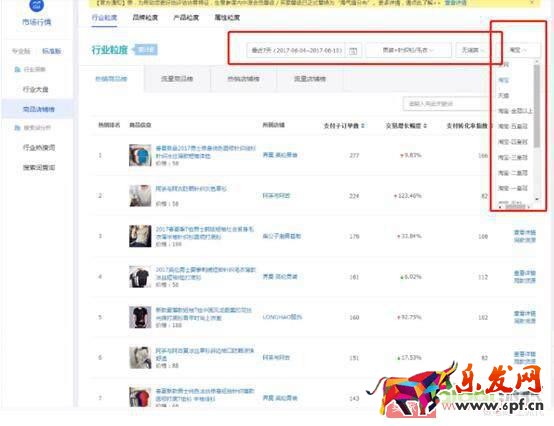Click 查看详情 link in rank 4 row
The width and height of the screenshot is (554, 426).
[x=525, y=273]
